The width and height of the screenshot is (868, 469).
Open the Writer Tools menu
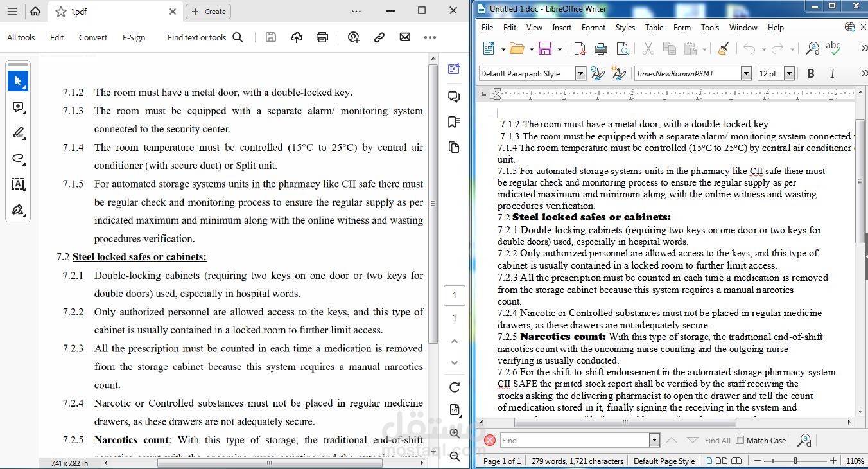pos(709,28)
